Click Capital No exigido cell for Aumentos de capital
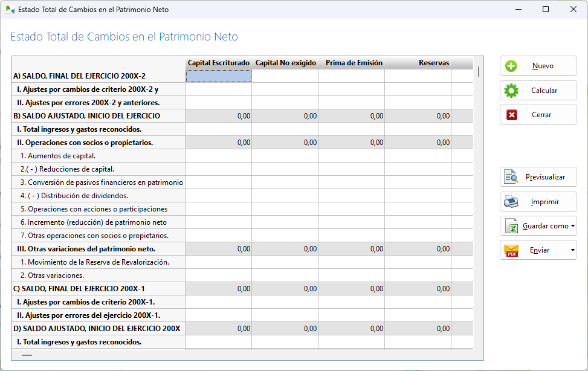 pos(285,156)
